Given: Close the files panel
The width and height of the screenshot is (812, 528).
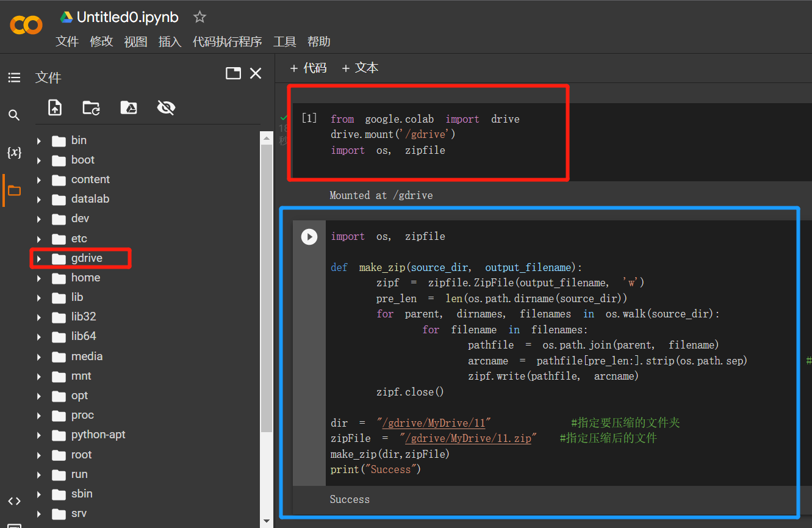Looking at the screenshot, I should pos(256,74).
